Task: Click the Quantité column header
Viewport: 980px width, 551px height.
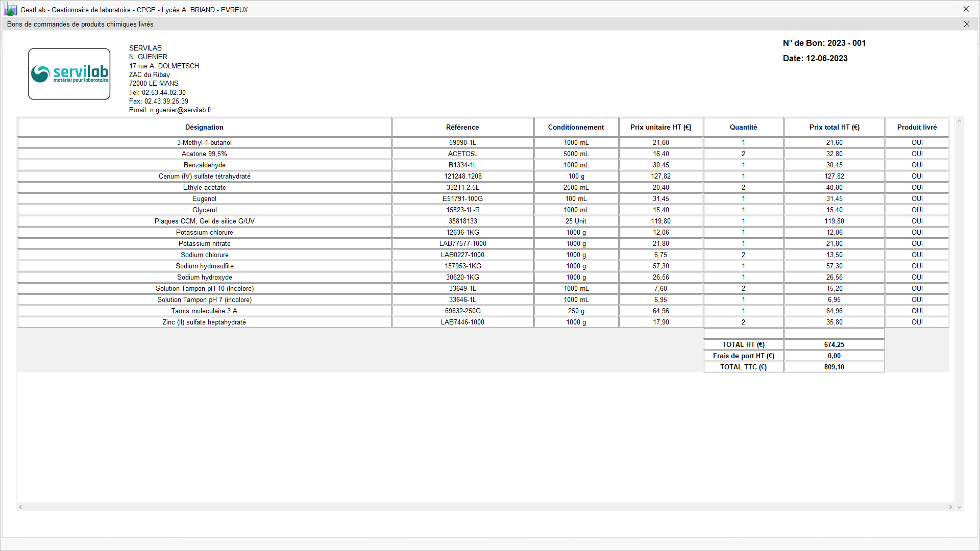Action: [x=743, y=127]
